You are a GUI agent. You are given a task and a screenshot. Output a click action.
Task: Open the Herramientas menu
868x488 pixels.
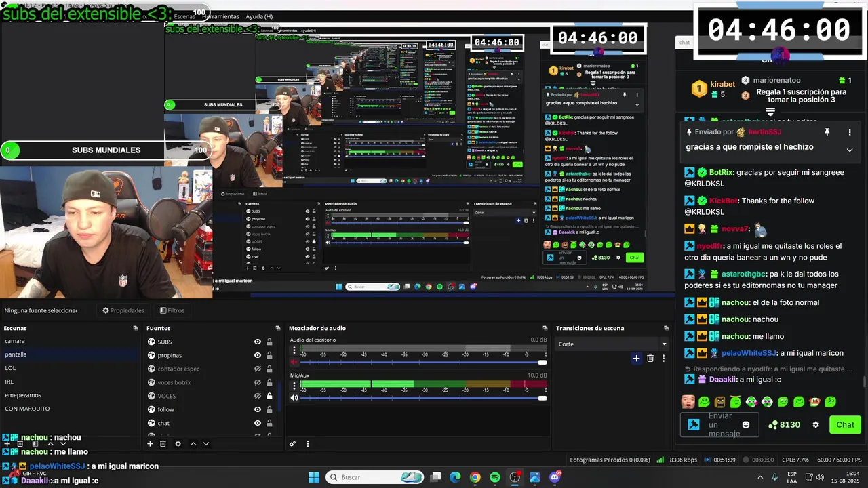221,16
